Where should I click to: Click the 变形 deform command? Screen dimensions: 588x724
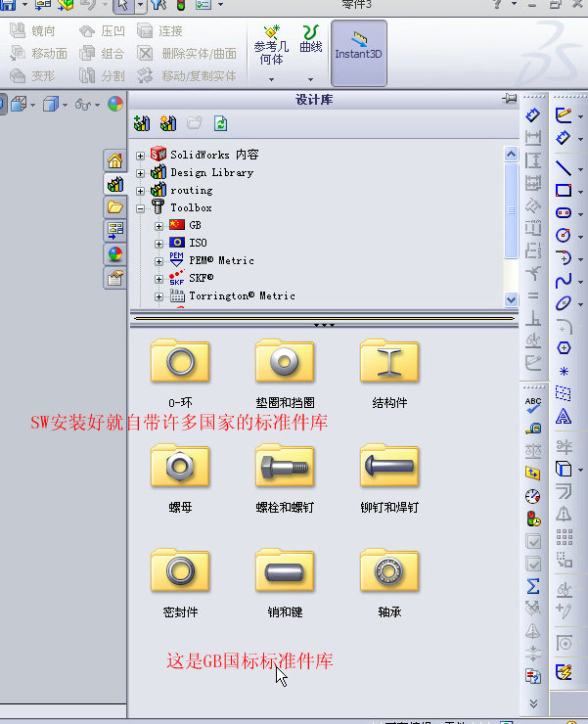32,75
